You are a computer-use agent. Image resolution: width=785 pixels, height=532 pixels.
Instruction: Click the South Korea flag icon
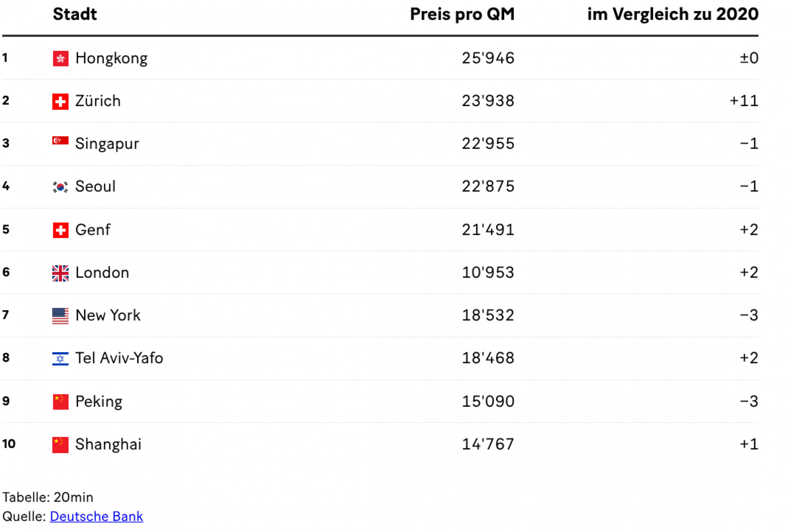[60, 187]
